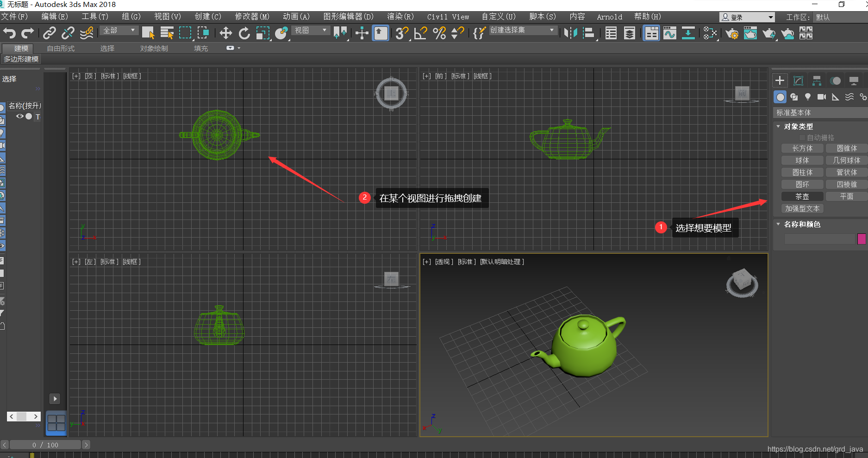
Task: Switch to the 自由形式 ribbon tab
Action: tap(61, 48)
